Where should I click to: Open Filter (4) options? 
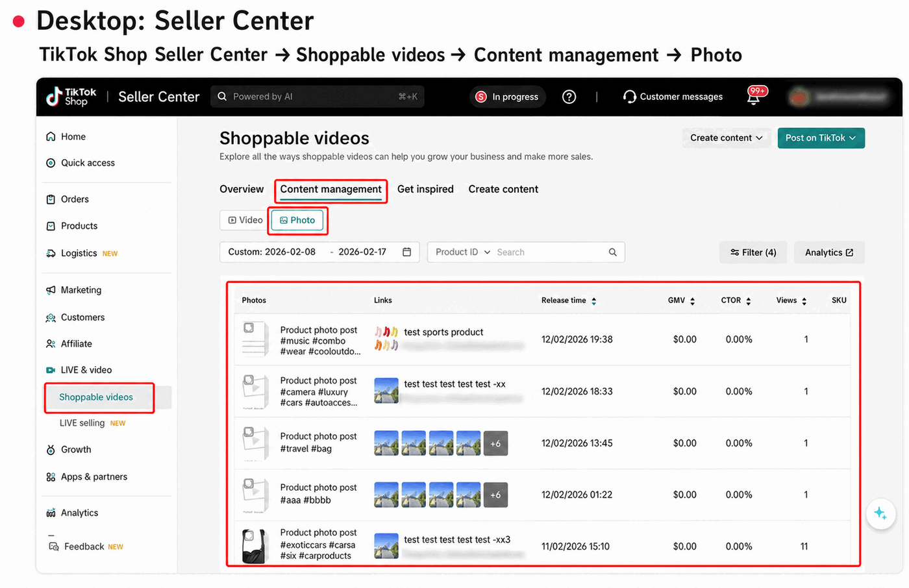tap(753, 252)
